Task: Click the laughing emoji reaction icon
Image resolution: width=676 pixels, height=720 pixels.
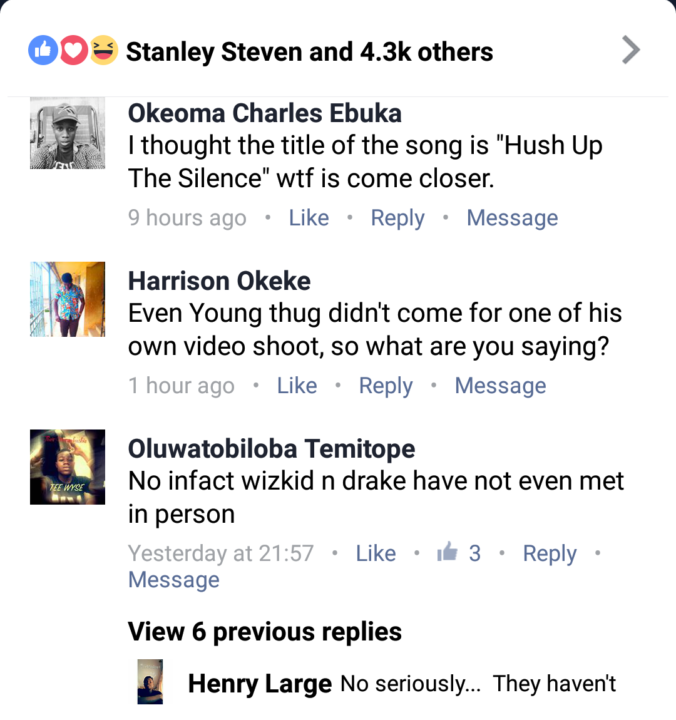Action: point(102,50)
